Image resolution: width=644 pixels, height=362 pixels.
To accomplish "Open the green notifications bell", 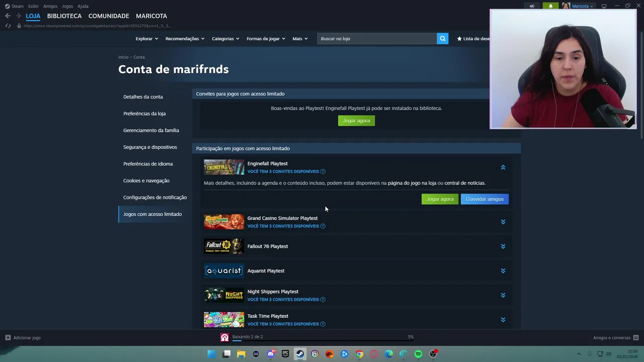I will [x=550, y=6].
